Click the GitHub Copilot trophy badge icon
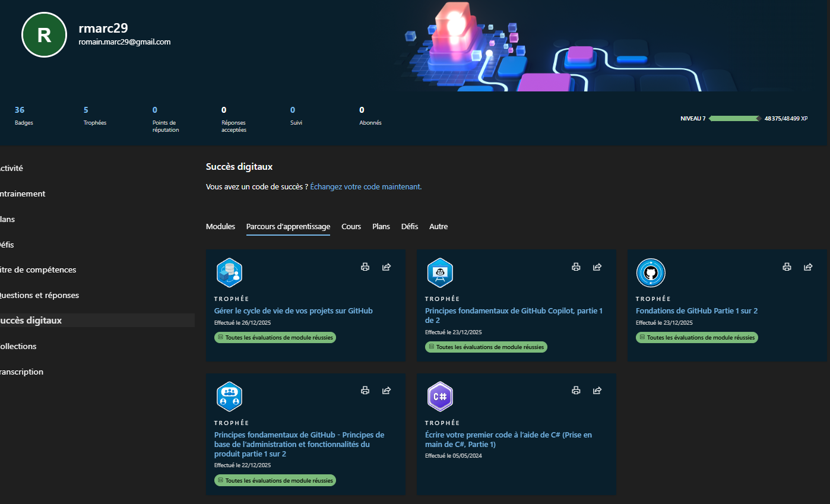Image resolution: width=830 pixels, height=504 pixels. [440, 273]
